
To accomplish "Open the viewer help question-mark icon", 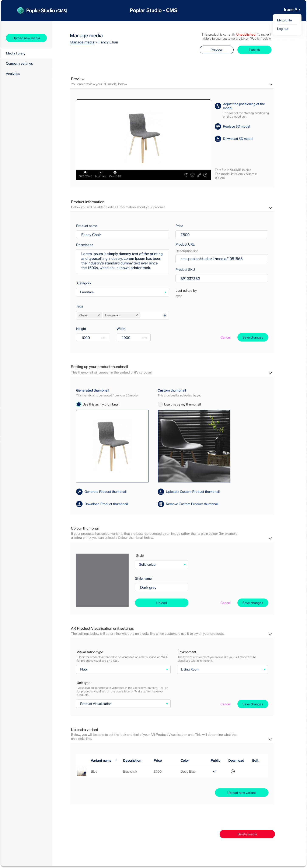I will click(205, 175).
